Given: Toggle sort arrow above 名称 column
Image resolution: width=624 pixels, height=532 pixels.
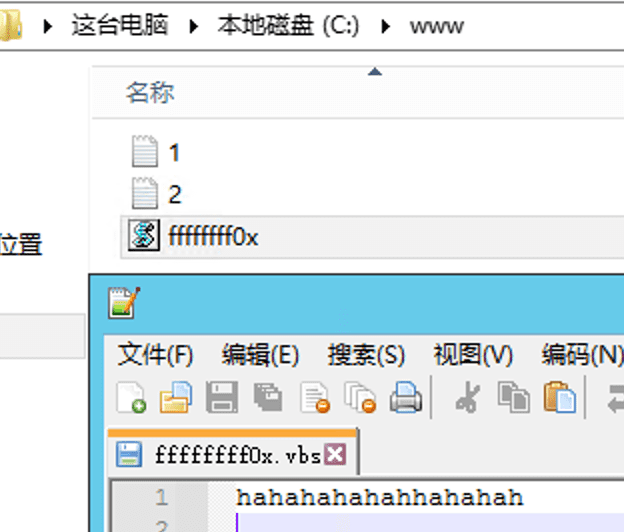Looking at the screenshot, I should click(x=375, y=71).
